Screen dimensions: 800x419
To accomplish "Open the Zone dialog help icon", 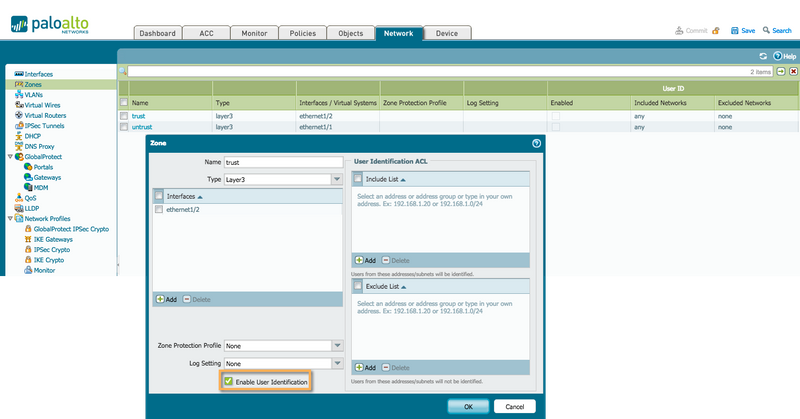I will 536,143.
